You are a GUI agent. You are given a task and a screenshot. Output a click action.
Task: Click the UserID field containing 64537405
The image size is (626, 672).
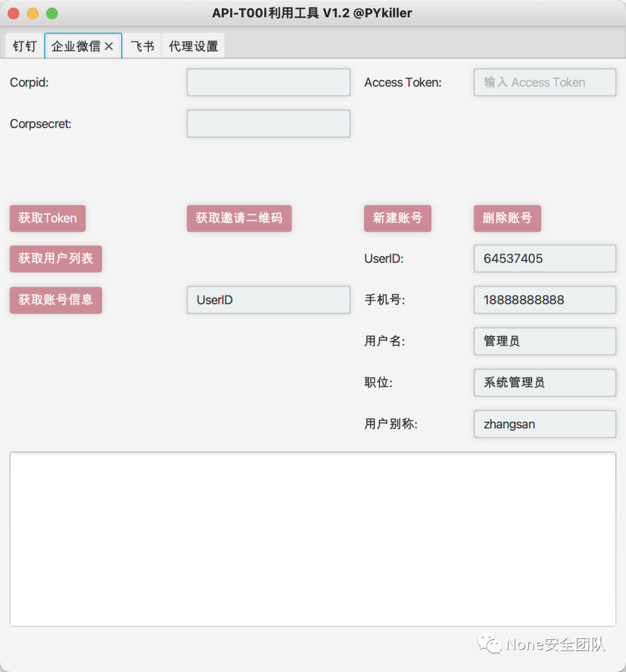[545, 258]
